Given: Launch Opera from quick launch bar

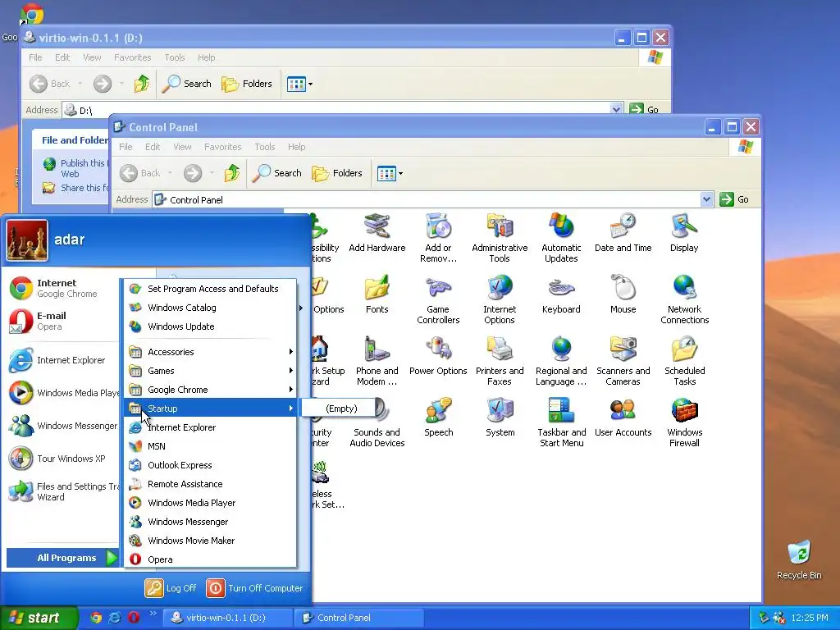Looking at the screenshot, I should (x=134, y=618).
